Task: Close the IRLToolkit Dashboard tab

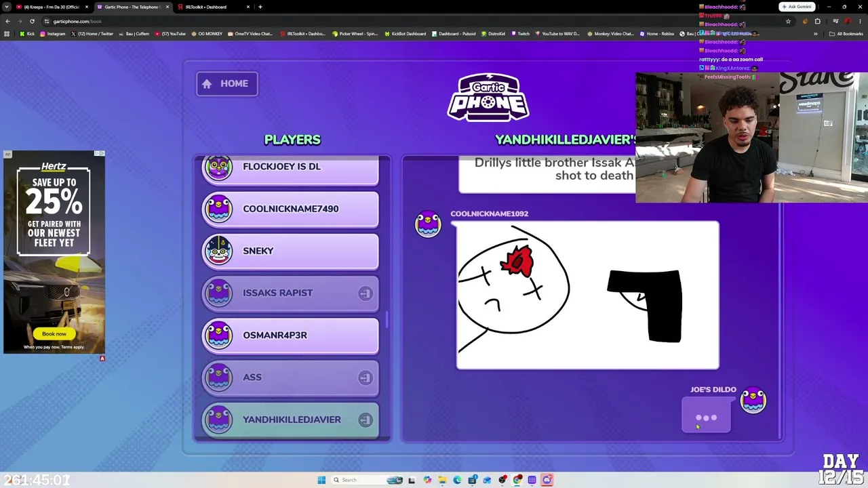Action: point(248,7)
